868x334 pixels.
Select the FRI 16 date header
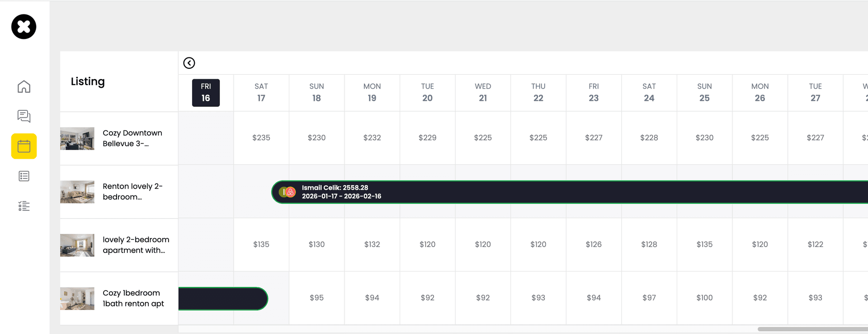pos(206,93)
